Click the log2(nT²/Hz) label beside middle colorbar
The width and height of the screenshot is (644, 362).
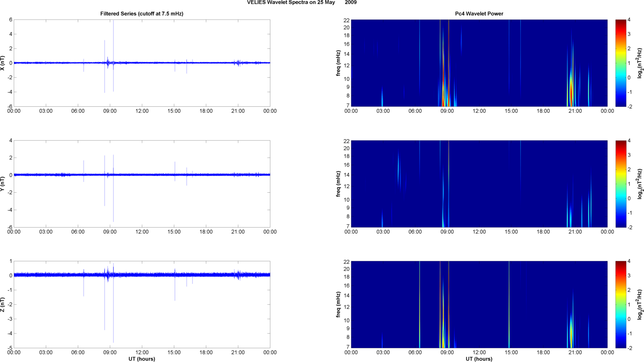tap(640, 184)
